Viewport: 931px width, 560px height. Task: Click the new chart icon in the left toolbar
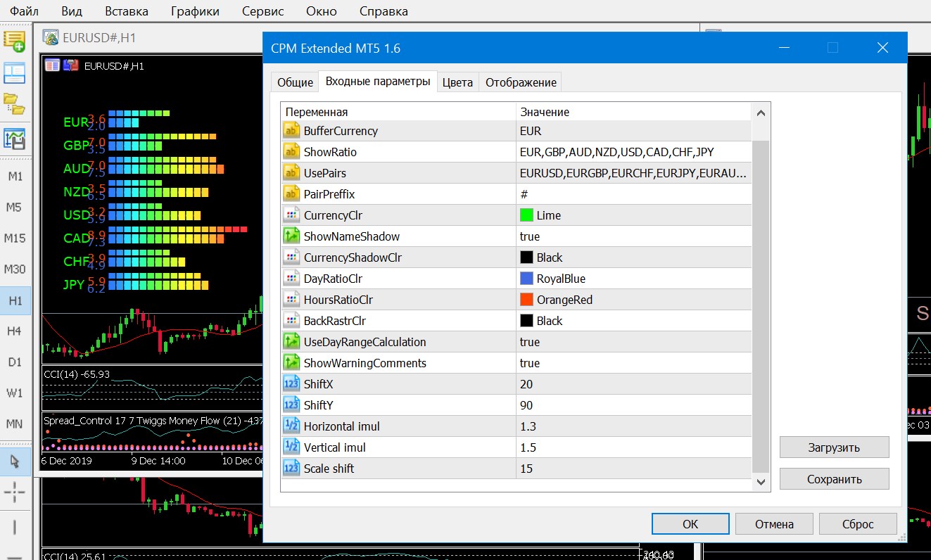14,40
